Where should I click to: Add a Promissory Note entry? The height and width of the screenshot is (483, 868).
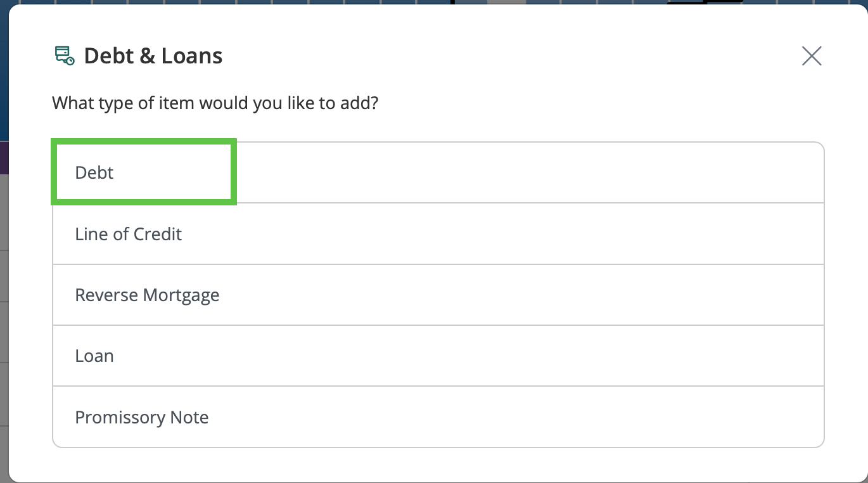pyautogui.click(x=438, y=417)
